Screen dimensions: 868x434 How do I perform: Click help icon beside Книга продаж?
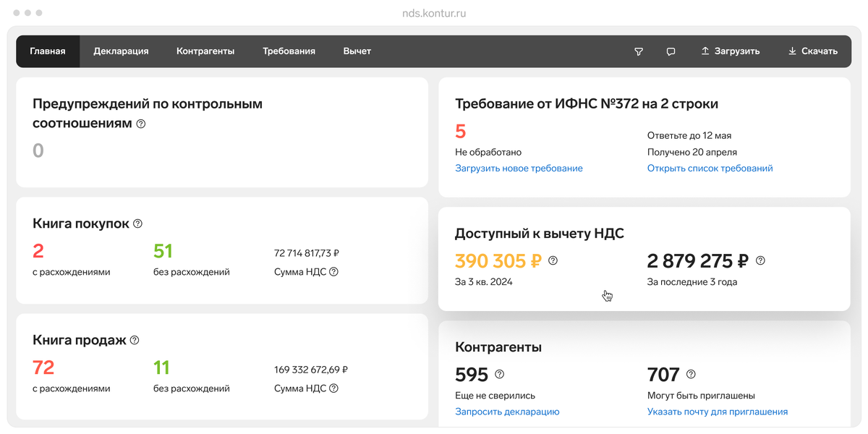point(135,340)
